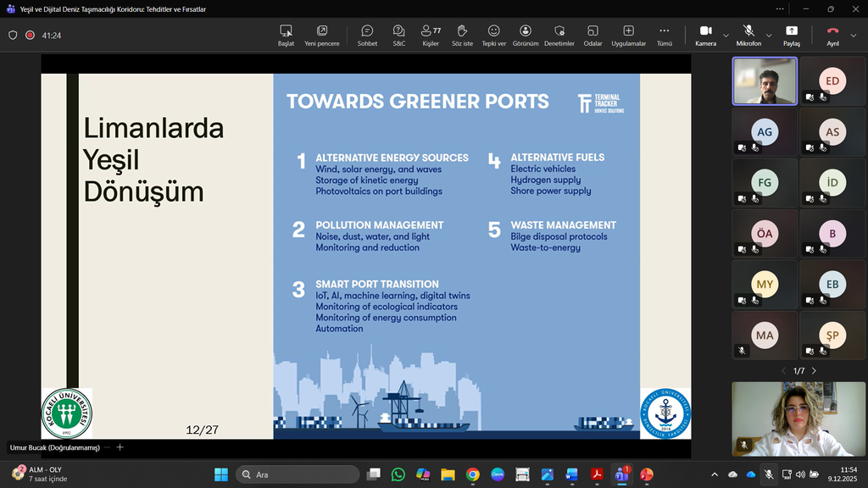Toggle recording indicator in top-left
This screenshot has height=488, width=868.
pyautogui.click(x=31, y=36)
